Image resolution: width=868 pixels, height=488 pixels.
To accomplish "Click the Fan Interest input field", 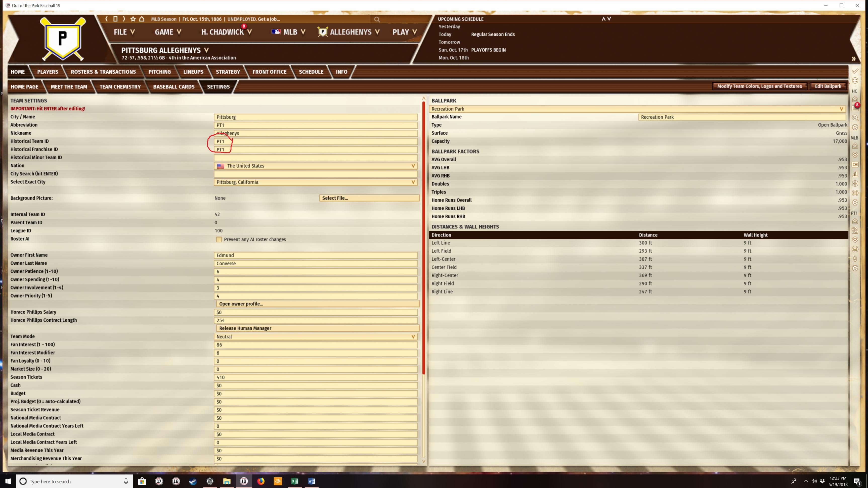I will tap(315, 345).
